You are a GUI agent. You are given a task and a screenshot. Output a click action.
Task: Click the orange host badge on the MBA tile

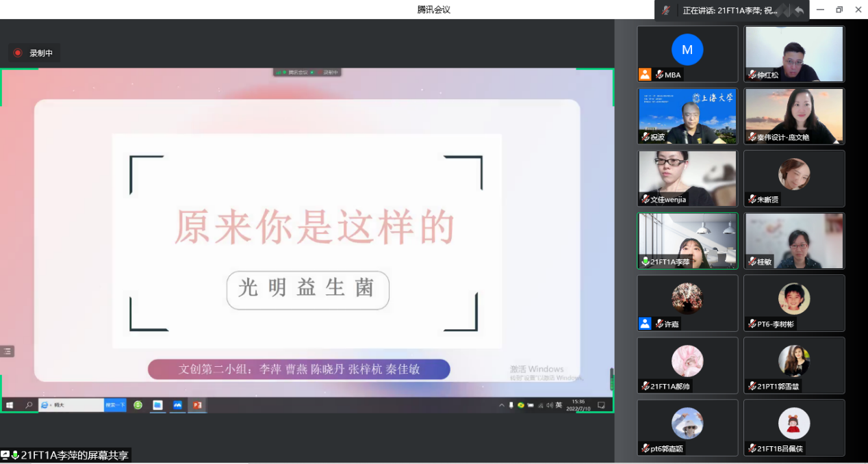point(645,75)
